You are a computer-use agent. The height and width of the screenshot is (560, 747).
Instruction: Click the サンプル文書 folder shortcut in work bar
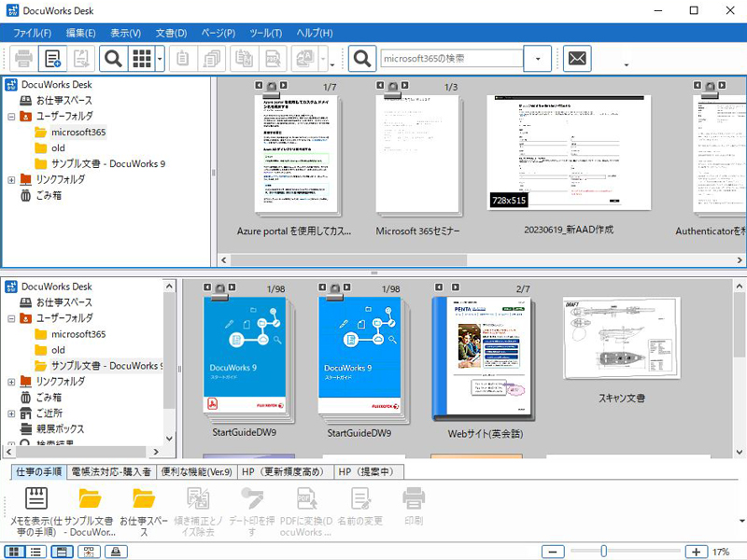pyautogui.click(x=90, y=511)
